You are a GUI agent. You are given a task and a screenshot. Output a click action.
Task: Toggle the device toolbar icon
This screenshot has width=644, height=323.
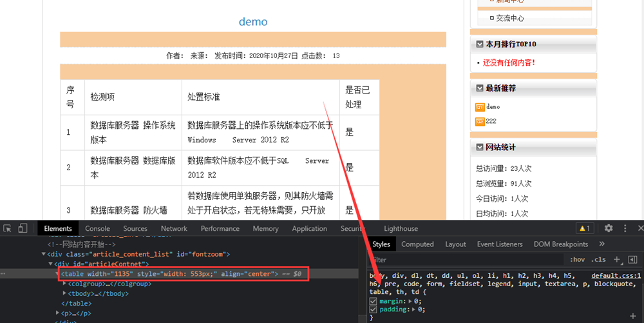(23, 228)
